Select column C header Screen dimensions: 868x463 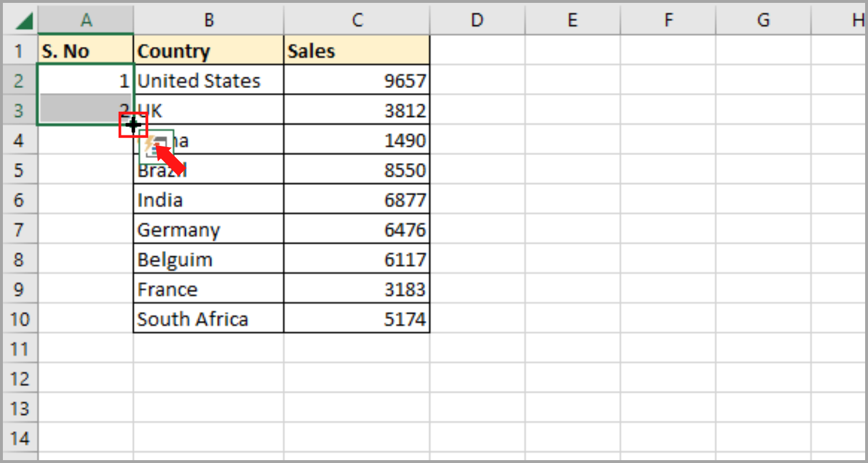pos(357,21)
